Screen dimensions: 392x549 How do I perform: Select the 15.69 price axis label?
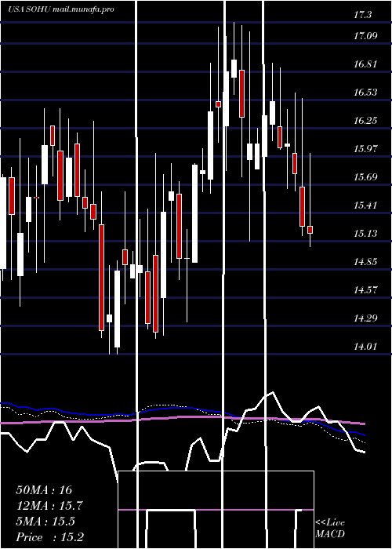tap(366, 177)
